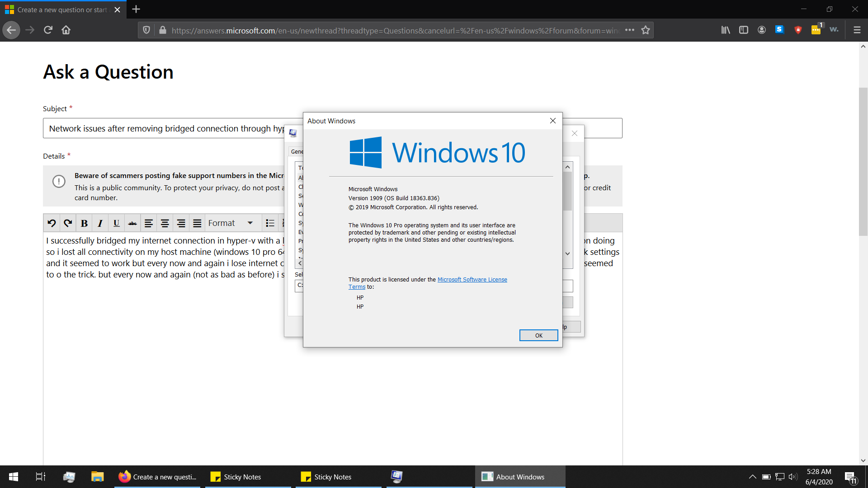Select About Windows taskbar button
This screenshot has height=488, width=868.
tap(519, 477)
